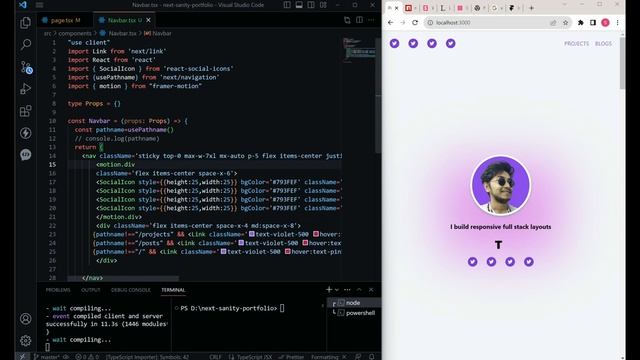This screenshot has height=360, width=640.
Task: Expand the Navbar symbol breadcrumb
Action: click(162, 33)
